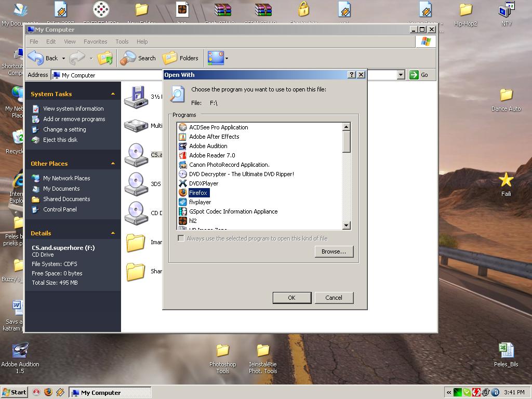Toggle the Folders pane
The image size is (532, 399).
click(x=180, y=58)
